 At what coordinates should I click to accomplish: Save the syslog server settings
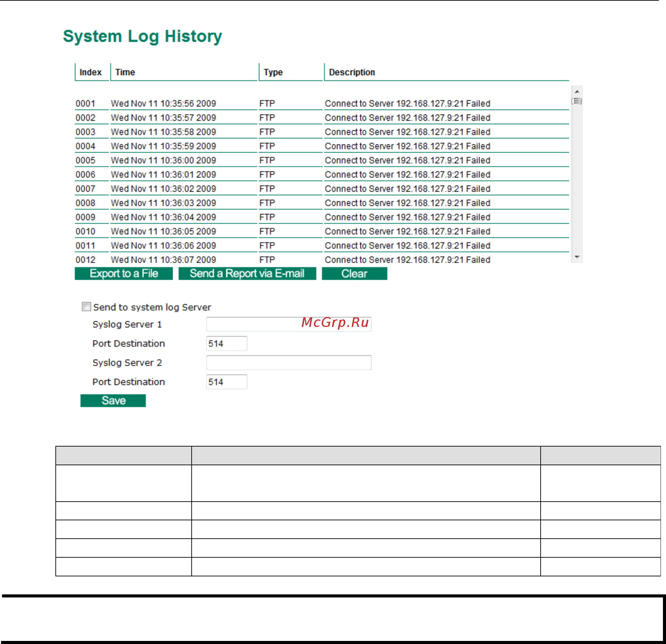(113, 401)
